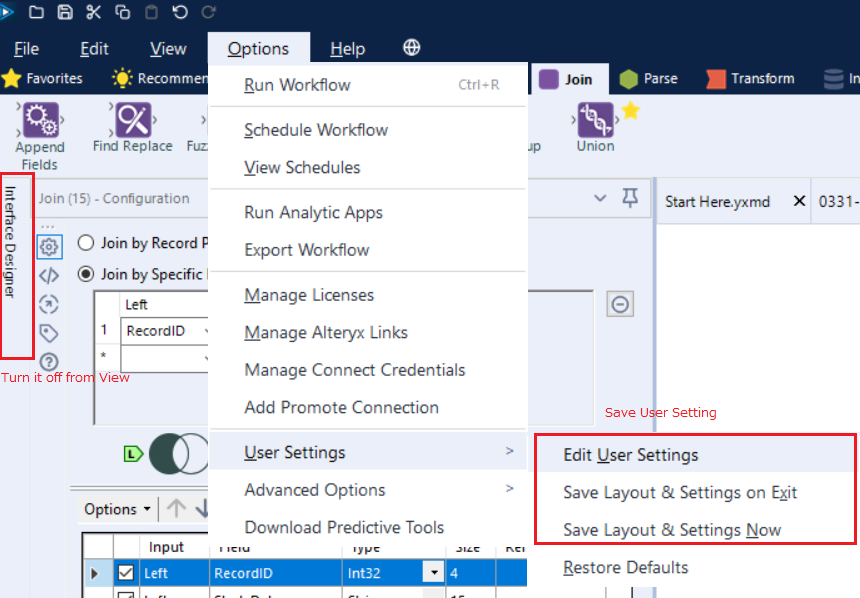Switch to the Parse tool category tab

(649, 79)
